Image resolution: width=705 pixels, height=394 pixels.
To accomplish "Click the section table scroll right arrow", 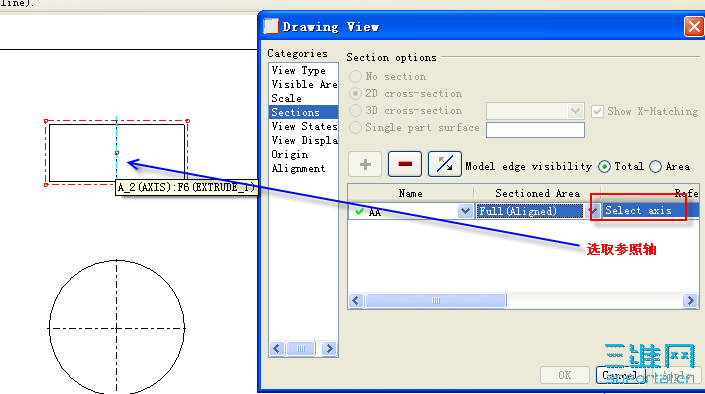I will [x=690, y=300].
